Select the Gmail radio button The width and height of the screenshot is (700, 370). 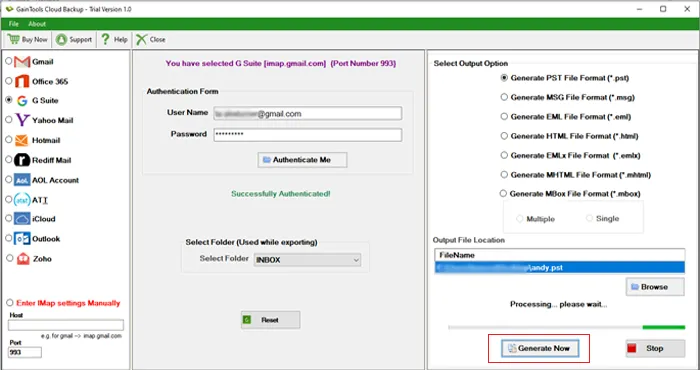pos(8,61)
